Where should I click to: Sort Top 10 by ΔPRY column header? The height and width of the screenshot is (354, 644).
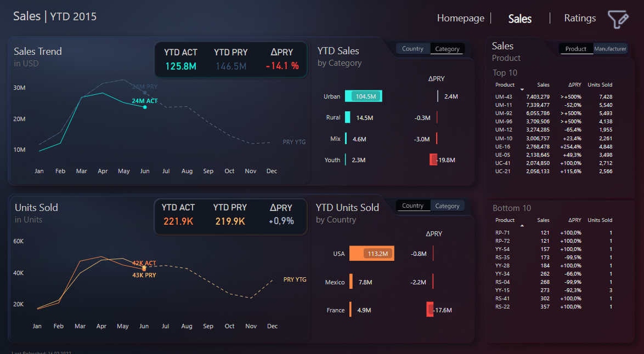[x=574, y=85]
